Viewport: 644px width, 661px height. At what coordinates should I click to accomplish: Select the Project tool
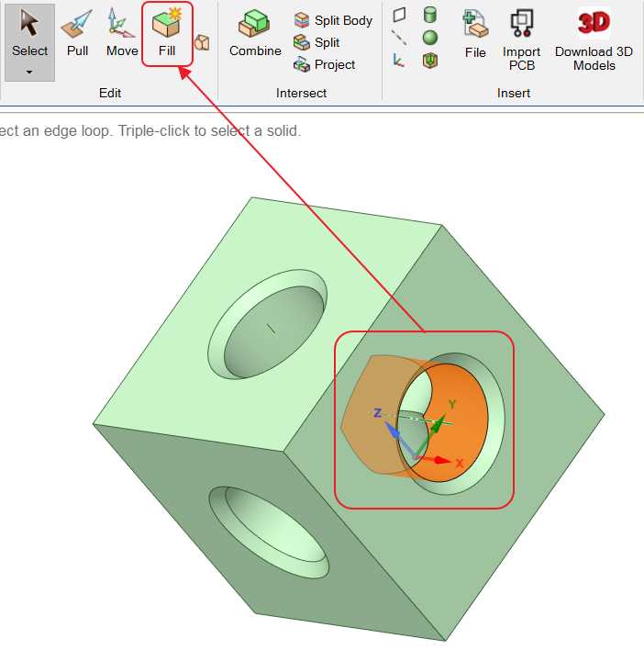pos(325,64)
